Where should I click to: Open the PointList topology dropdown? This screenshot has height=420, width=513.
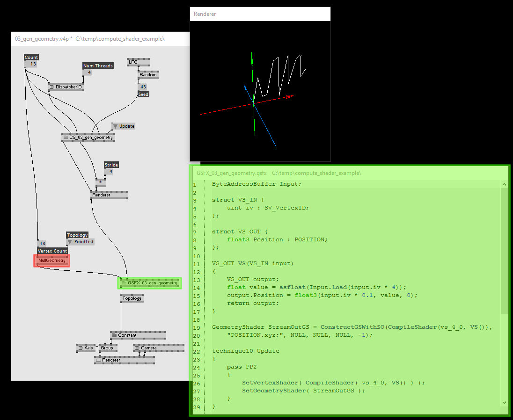click(80, 241)
